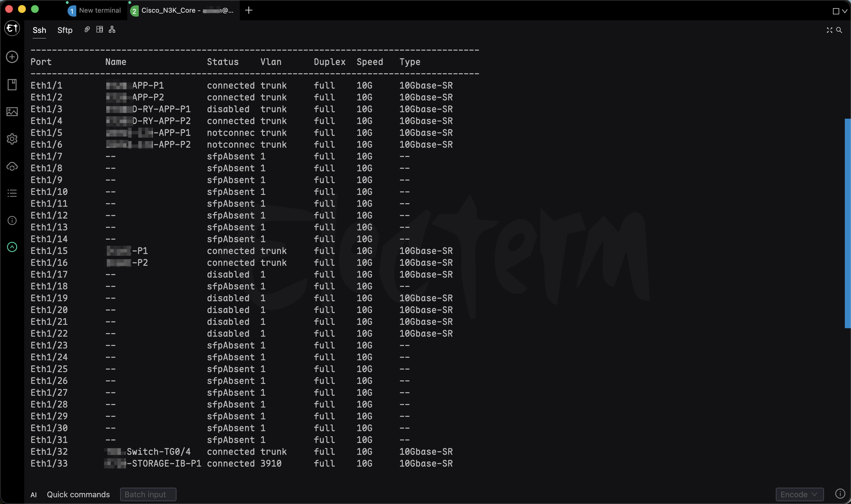Open the settings gear in sidebar
This screenshot has height=504, width=851.
(12, 139)
